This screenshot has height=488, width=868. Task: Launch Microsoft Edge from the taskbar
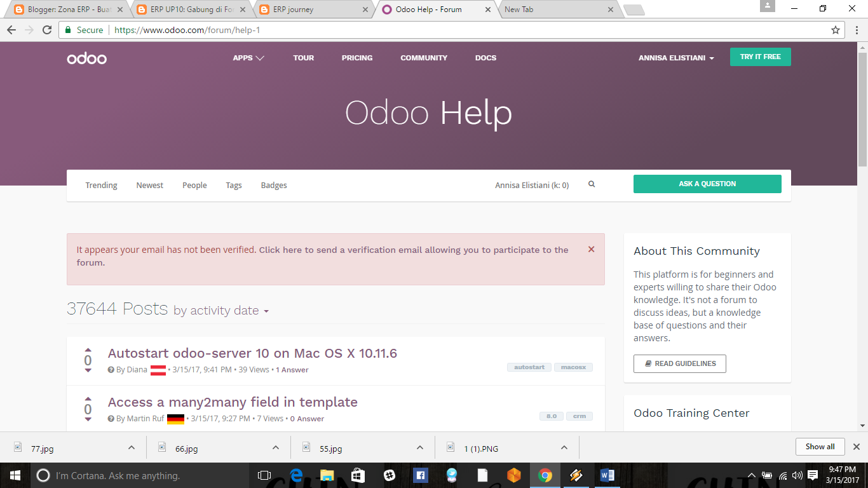click(x=295, y=475)
